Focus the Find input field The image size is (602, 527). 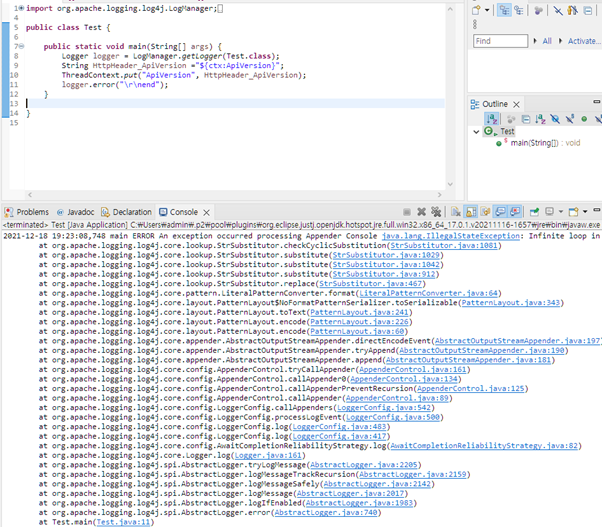pos(500,41)
